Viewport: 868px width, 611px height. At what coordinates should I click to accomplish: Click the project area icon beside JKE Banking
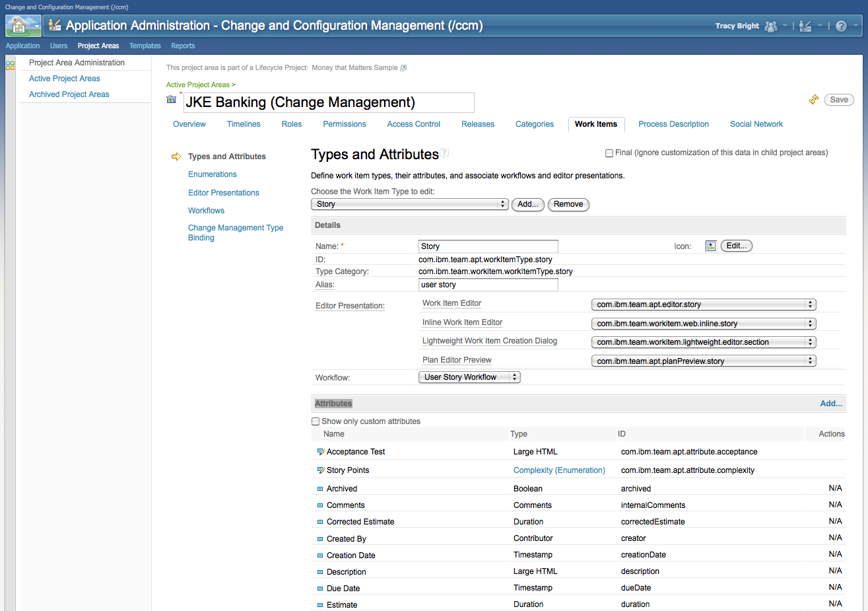[x=172, y=99]
